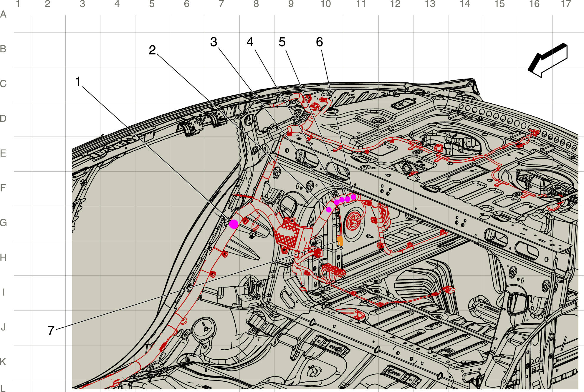Screen dimensions: 584x392
Task: Click grid row label A
Action: tap(3, 14)
